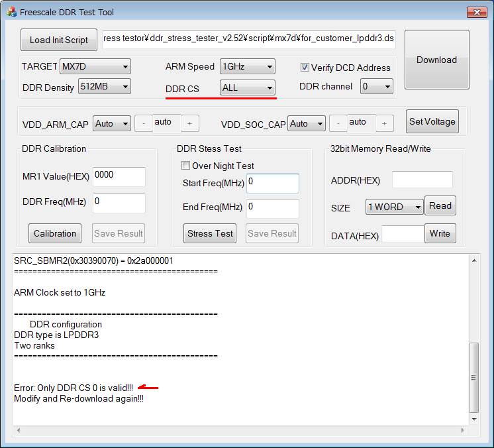
Task: Click the Set Voltage button
Action: coord(432,121)
